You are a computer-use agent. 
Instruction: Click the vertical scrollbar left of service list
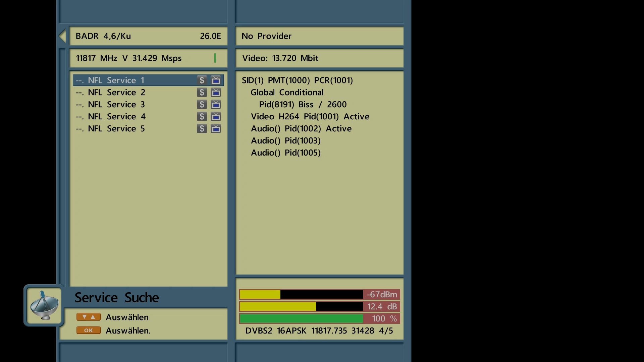tap(62, 168)
